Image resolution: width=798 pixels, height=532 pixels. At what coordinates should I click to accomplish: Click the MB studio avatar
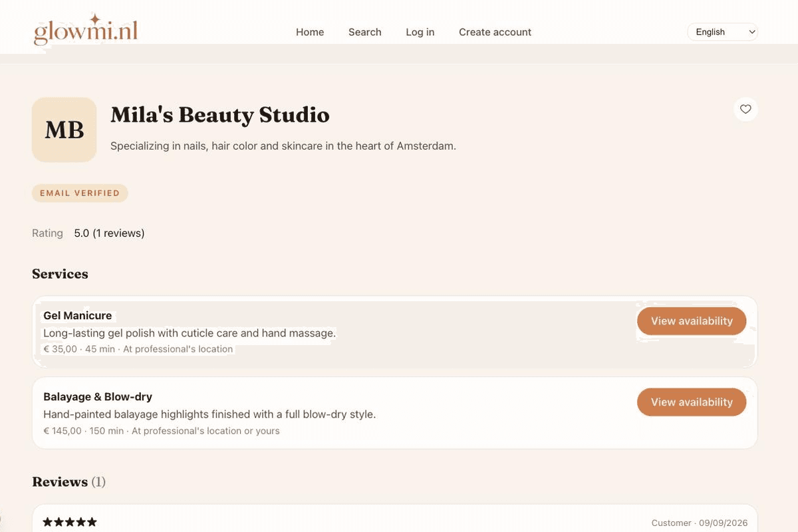[x=65, y=130]
